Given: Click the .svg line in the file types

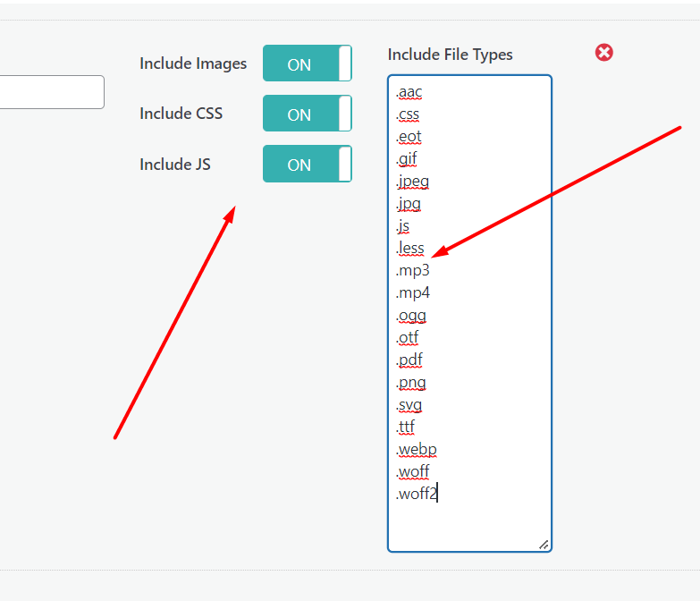Looking at the screenshot, I should [x=409, y=404].
